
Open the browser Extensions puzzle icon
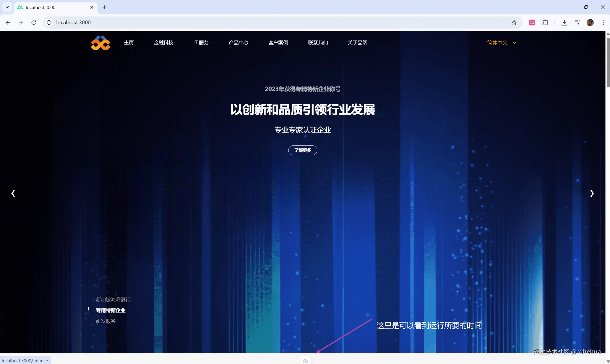tap(545, 23)
